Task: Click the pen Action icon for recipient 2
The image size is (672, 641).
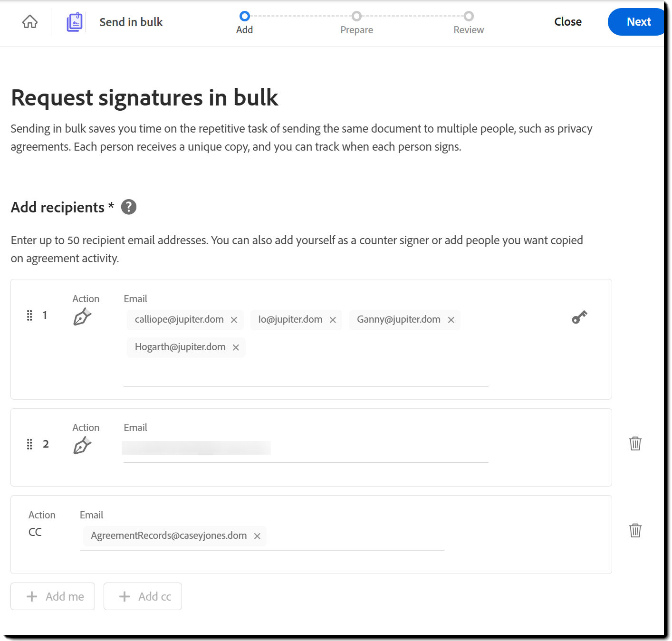Action: (83, 445)
